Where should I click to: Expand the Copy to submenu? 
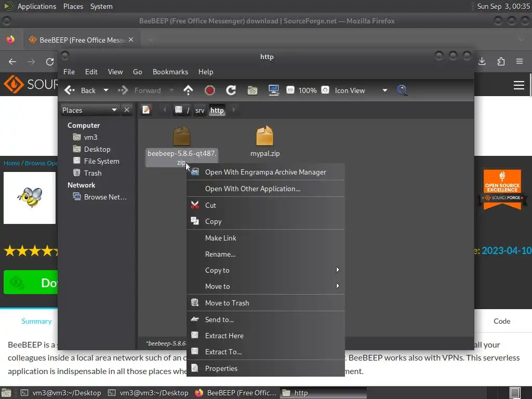tap(265, 270)
